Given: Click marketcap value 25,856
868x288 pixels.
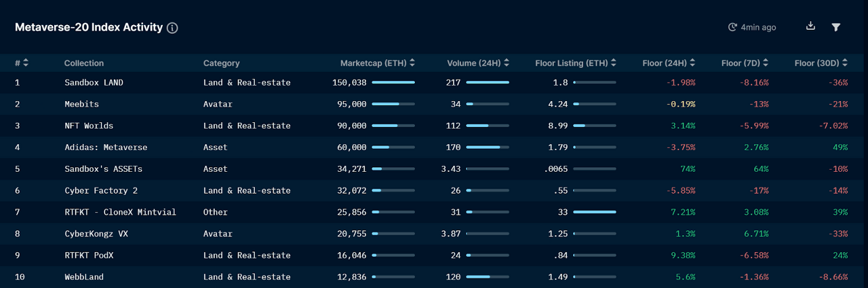Looking at the screenshot, I should [352, 212].
